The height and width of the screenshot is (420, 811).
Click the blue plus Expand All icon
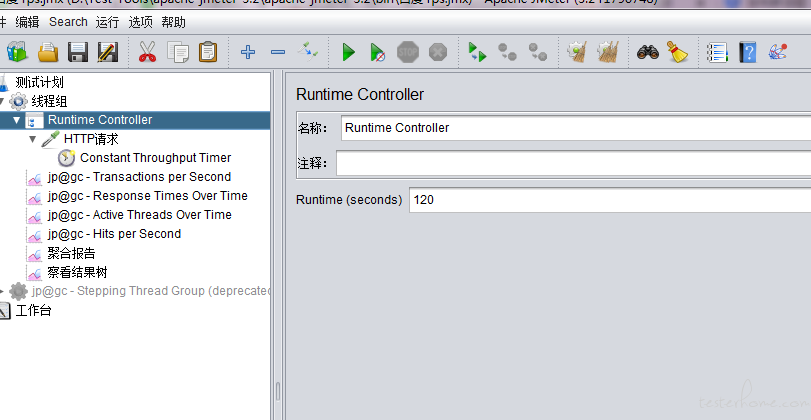[x=248, y=52]
